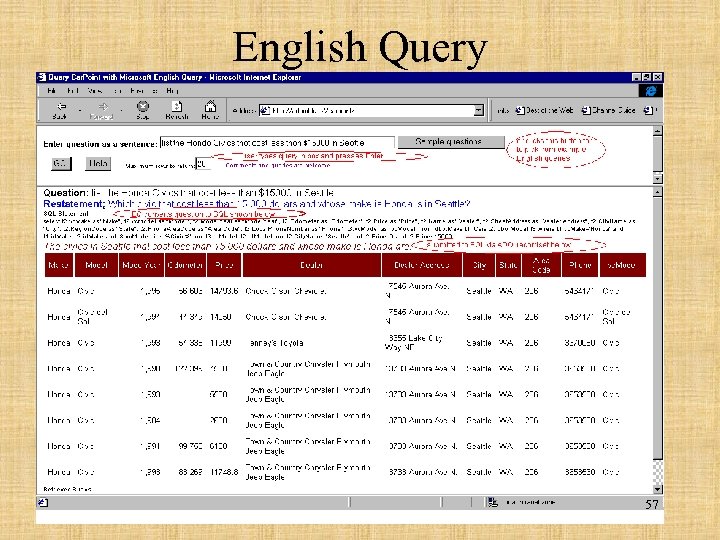The image size is (720, 540).
Task: Click the Stop toolbar icon
Action: click(143, 107)
